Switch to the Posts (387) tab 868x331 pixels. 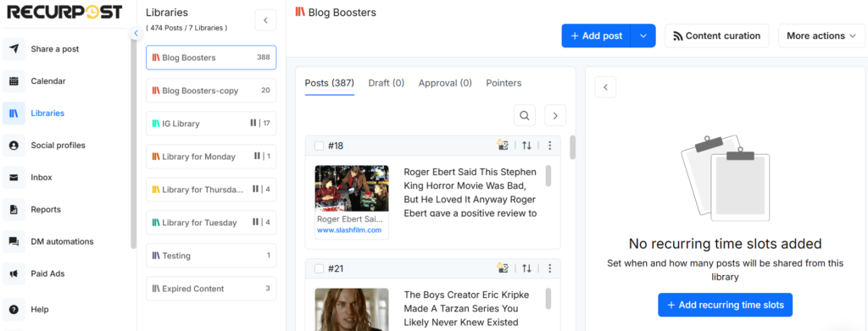pos(330,84)
